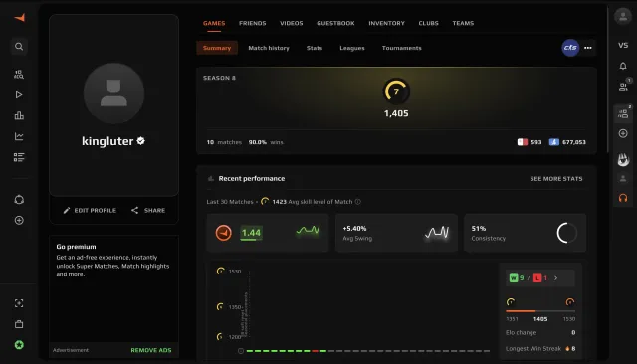Click the focus frame icon in left sidebar

19,303
